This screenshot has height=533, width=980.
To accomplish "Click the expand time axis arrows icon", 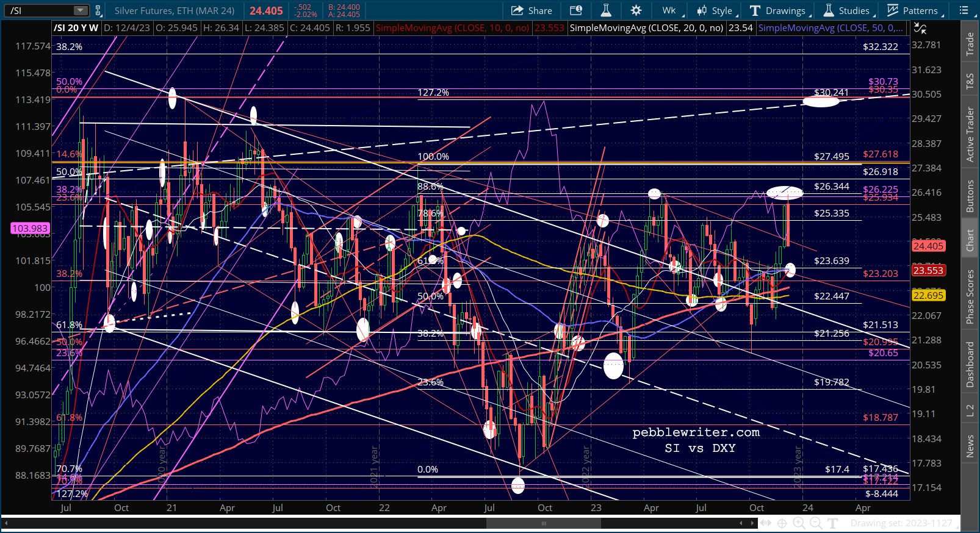I will pos(765,523).
